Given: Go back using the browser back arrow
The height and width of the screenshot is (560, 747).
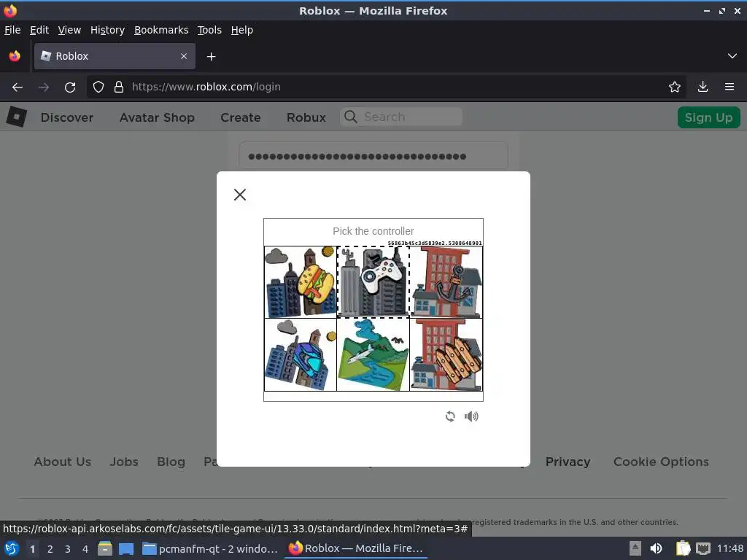Looking at the screenshot, I should point(18,87).
